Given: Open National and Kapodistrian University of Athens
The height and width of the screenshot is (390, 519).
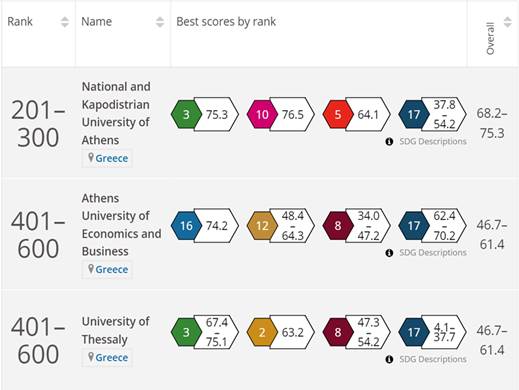Looking at the screenshot, I should pyautogui.click(x=116, y=113).
